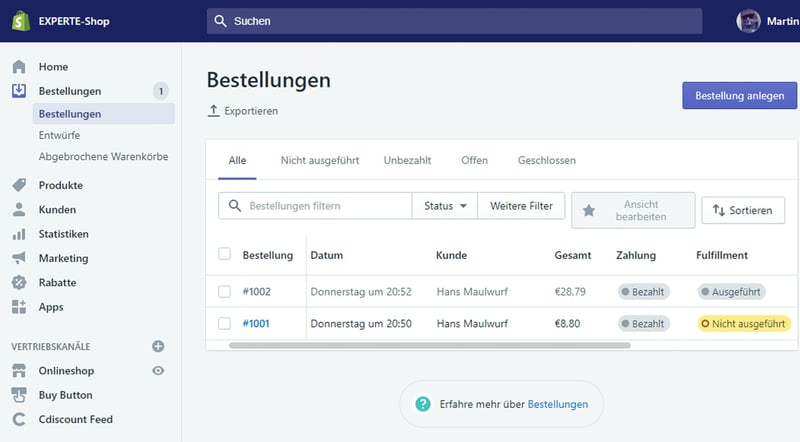This screenshot has width=800, height=442.
Task: Switch to the Unbezahlt tab
Action: point(407,160)
